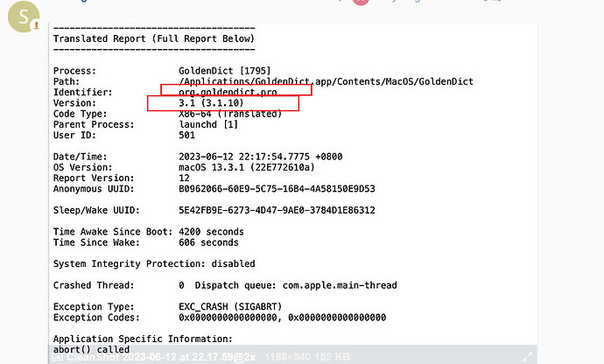The width and height of the screenshot is (604, 364).
Task: Click the "Exception Type:" label
Action: (x=94, y=306)
